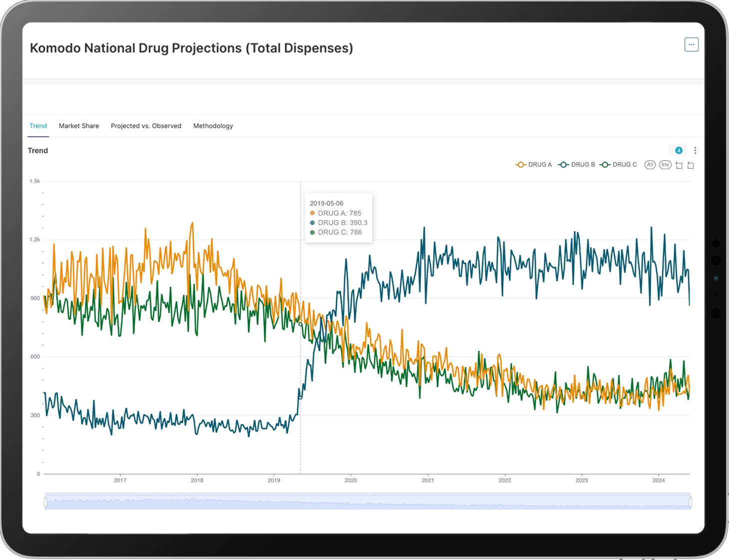Click the Komodo National Drug Projections title
The width and height of the screenshot is (729, 560).
click(191, 48)
